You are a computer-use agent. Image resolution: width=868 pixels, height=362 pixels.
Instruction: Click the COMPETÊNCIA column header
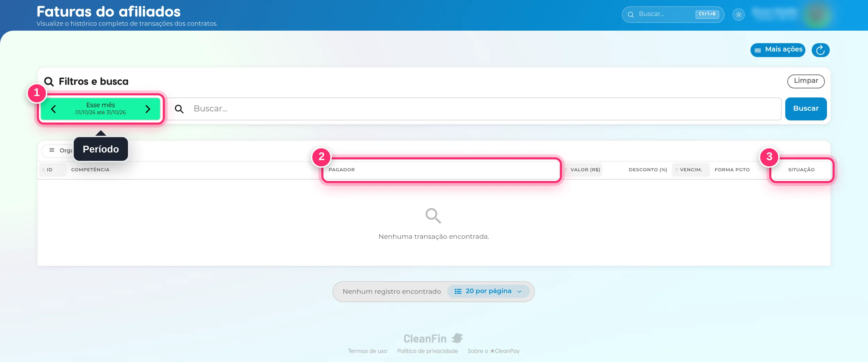pos(90,170)
